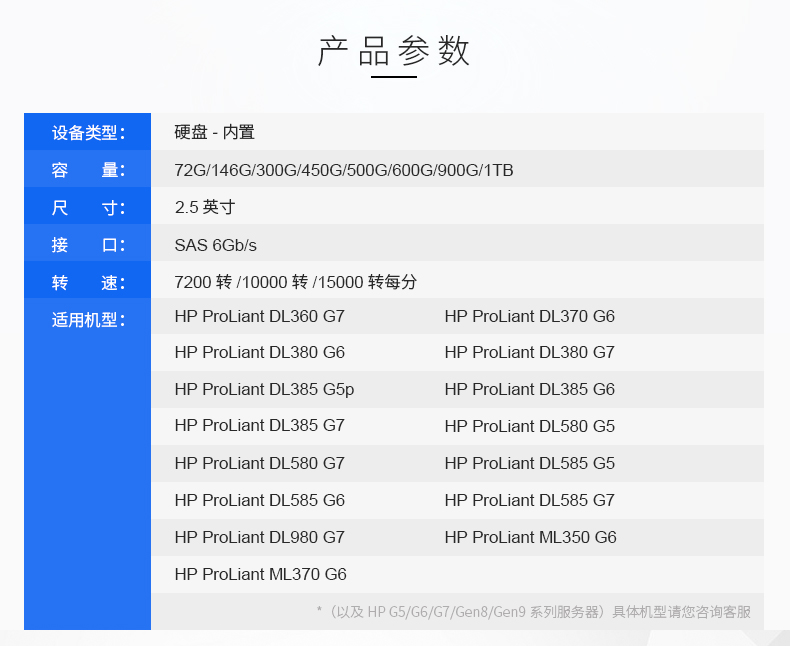The image size is (790, 646).
Task: Click HP ProLiant DL585 G7
Action: click(530, 500)
